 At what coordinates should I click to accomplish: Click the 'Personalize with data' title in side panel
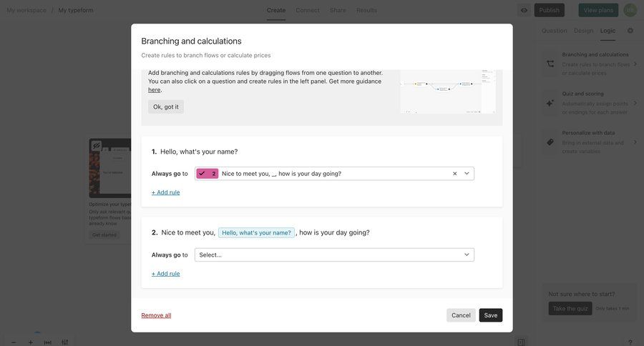coord(589,132)
